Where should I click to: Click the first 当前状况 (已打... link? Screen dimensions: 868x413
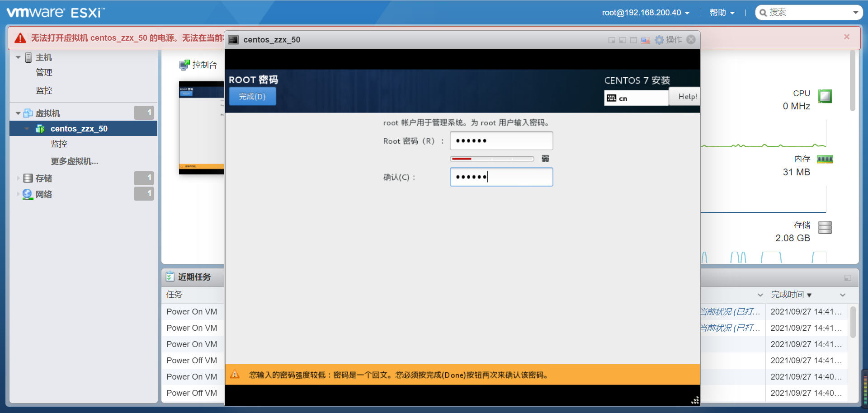click(730, 312)
